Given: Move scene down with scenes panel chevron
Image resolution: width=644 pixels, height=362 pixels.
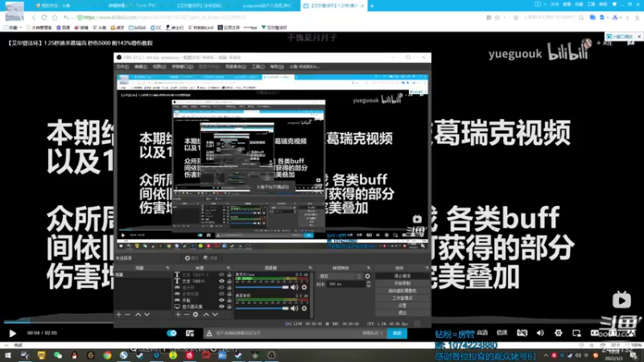Looking at the screenshot, I should point(147,315).
